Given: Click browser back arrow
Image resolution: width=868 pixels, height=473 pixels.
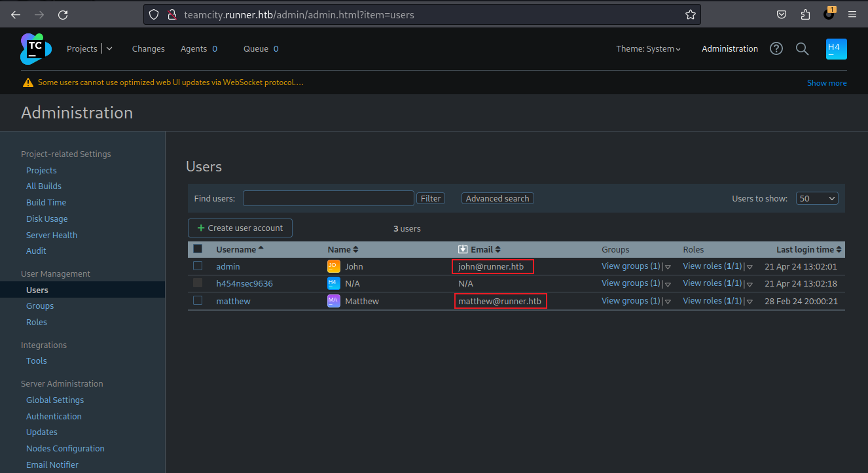Looking at the screenshot, I should (x=16, y=14).
